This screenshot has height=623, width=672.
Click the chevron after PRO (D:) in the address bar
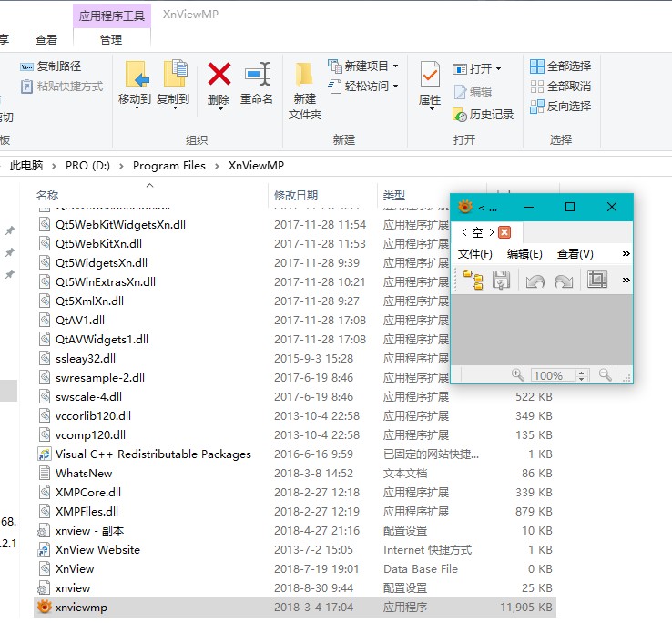point(121,167)
